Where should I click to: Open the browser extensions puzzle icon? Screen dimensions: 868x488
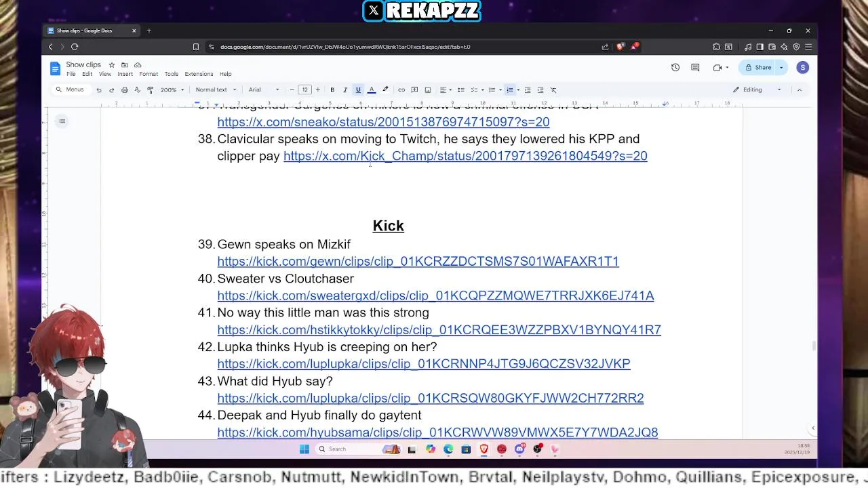[x=716, y=47]
